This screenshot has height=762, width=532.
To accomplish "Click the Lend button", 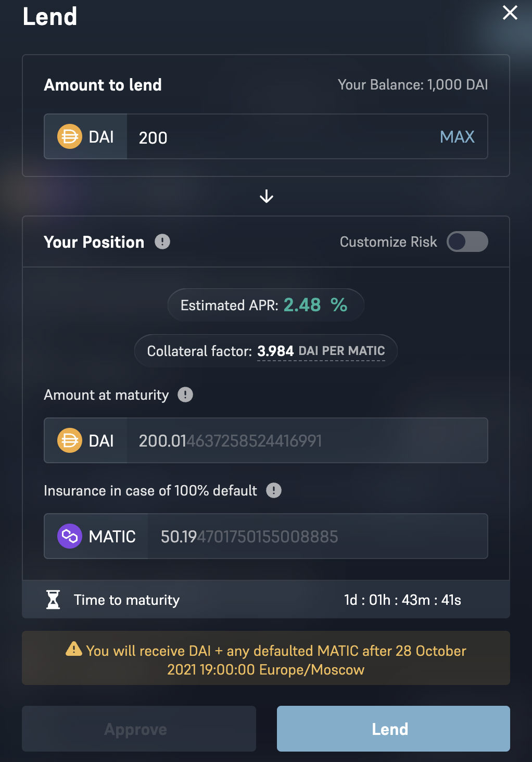I will (393, 729).
